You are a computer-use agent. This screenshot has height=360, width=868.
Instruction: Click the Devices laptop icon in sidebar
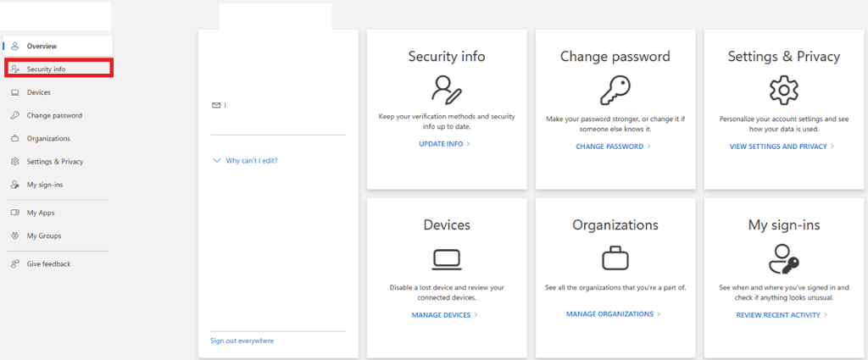click(15, 93)
